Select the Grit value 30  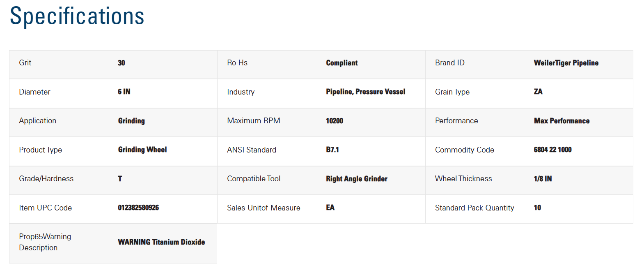(121, 63)
